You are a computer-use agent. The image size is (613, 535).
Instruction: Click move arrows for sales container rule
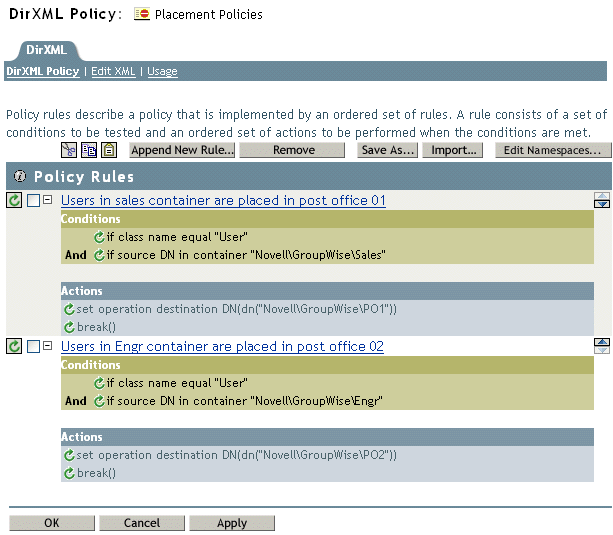[x=601, y=201]
